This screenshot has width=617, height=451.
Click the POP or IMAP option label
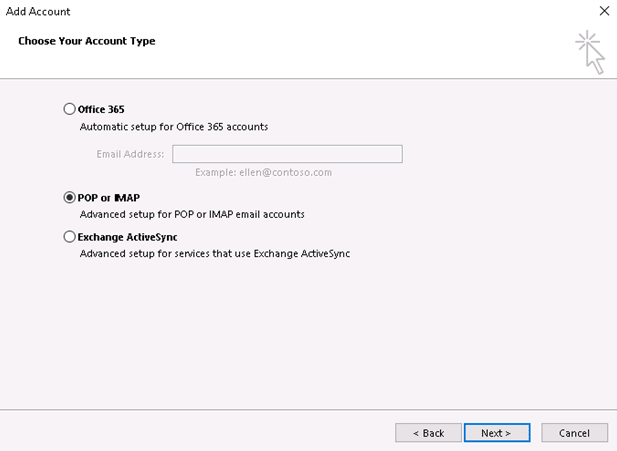(109, 198)
